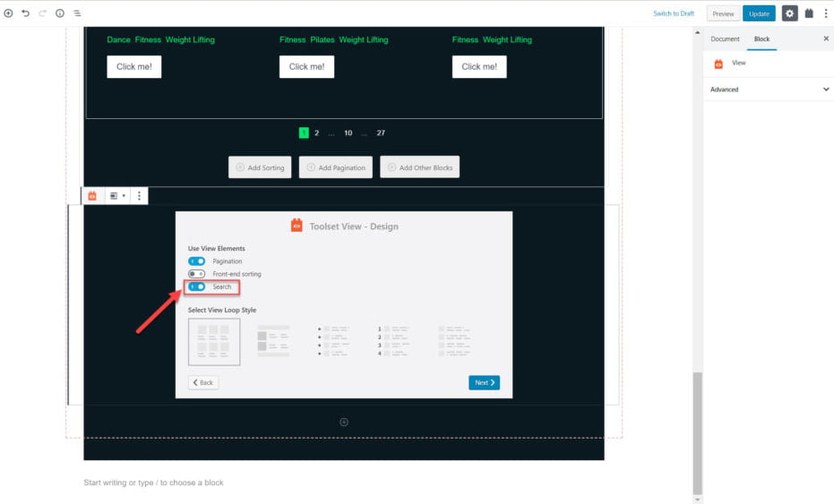Enable Front-end sorting toggle
The width and height of the screenshot is (834, 504).
coord(197,274)
